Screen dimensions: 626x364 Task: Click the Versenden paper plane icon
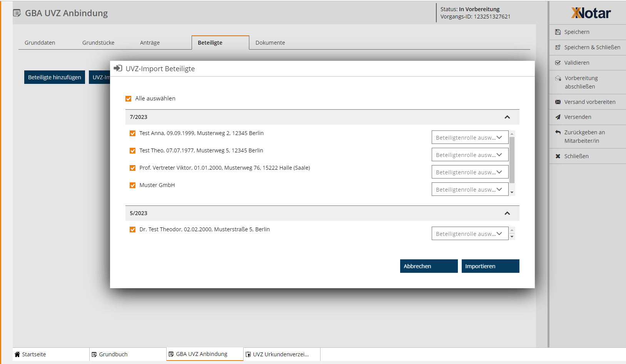[558, 117]
